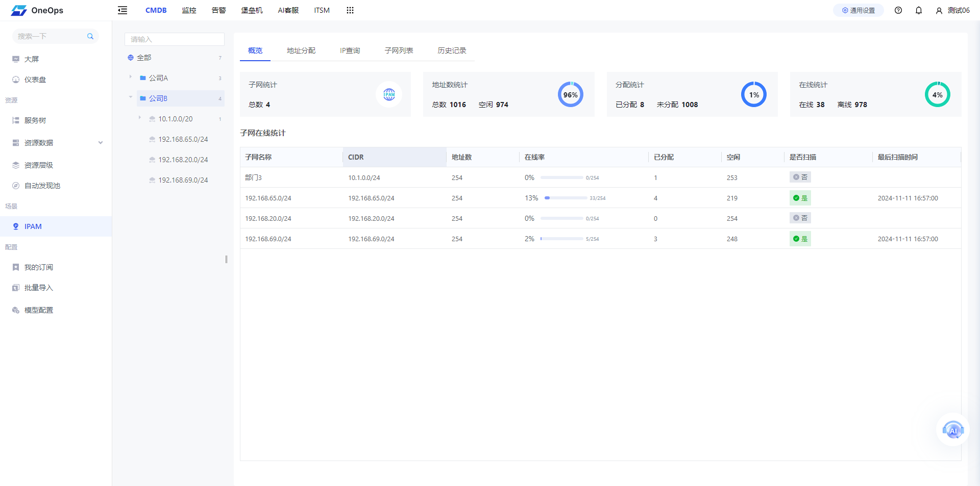Select the 地址分配 tab
The image size is (980, 486).
tap(301, 50)
